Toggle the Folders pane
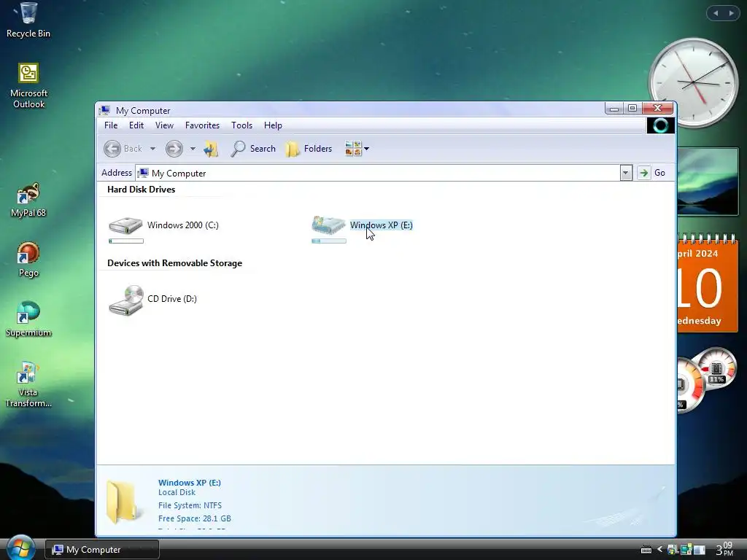 point(309,149)
